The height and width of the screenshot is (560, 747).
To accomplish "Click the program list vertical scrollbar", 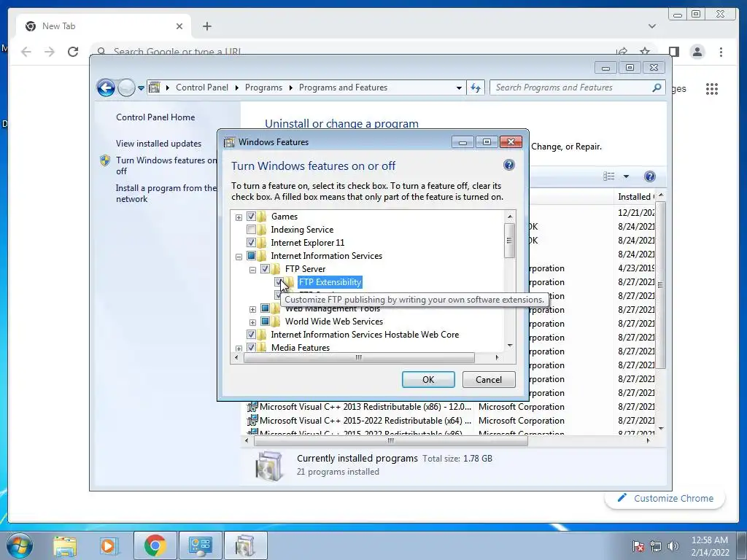I will point(660,285).
